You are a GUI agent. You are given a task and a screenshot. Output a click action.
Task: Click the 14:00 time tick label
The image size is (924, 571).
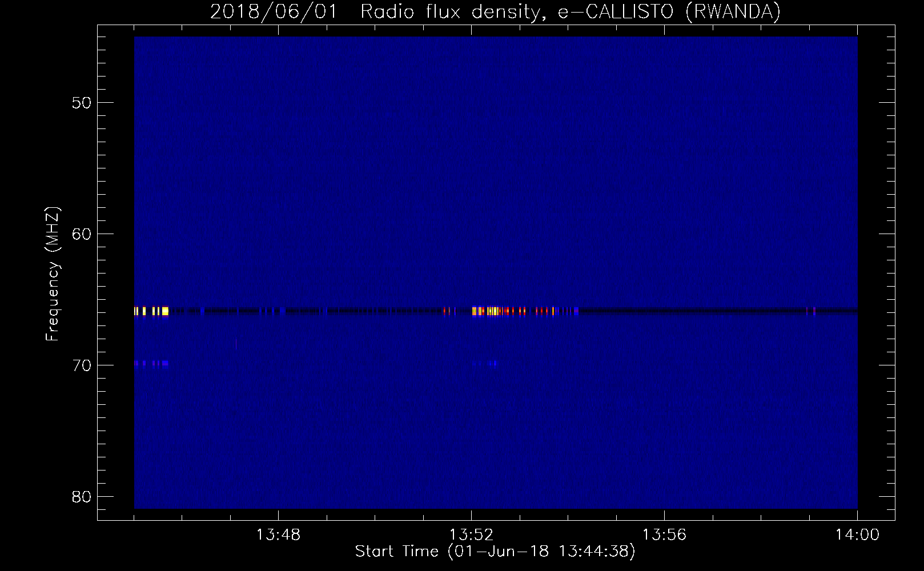click(x=857, y=535)
